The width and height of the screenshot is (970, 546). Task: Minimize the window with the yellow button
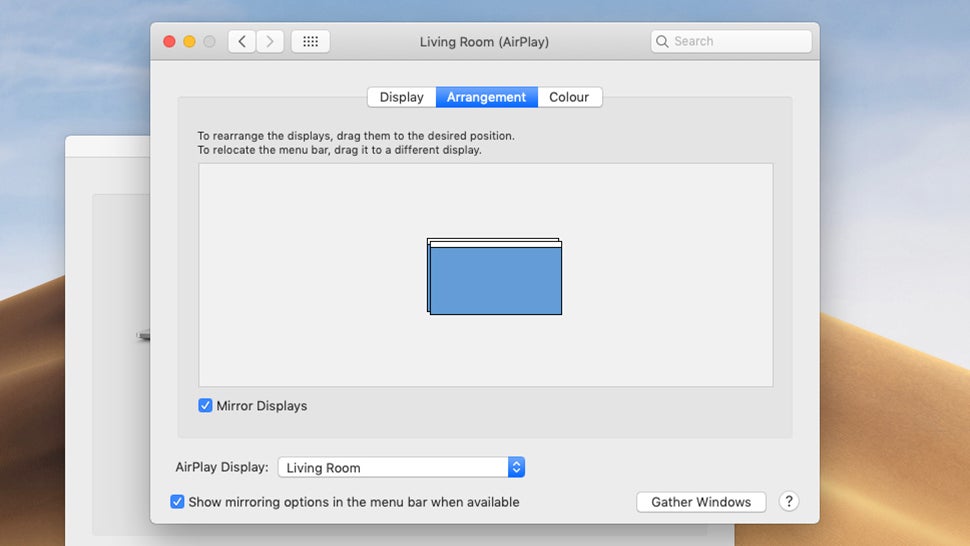(189, 41)
